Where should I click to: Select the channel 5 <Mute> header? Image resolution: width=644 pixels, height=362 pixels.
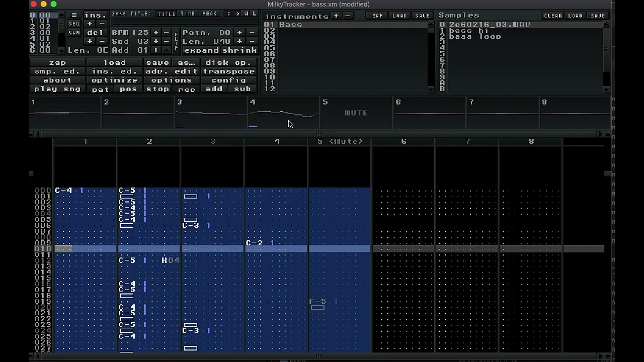pos(340,141)
